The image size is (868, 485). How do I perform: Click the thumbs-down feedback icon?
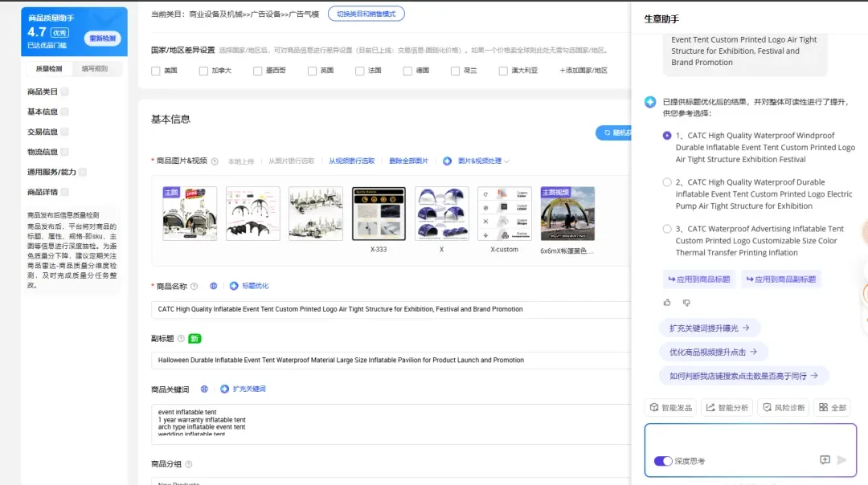click(x=686, y=303)
